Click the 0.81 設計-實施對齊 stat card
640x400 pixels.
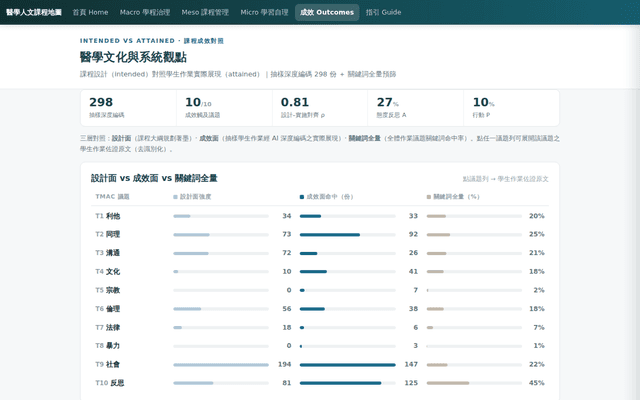coord(320,108)
